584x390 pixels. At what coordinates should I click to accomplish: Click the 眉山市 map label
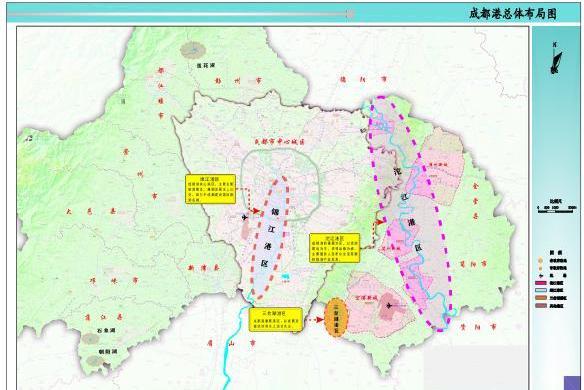232,343
